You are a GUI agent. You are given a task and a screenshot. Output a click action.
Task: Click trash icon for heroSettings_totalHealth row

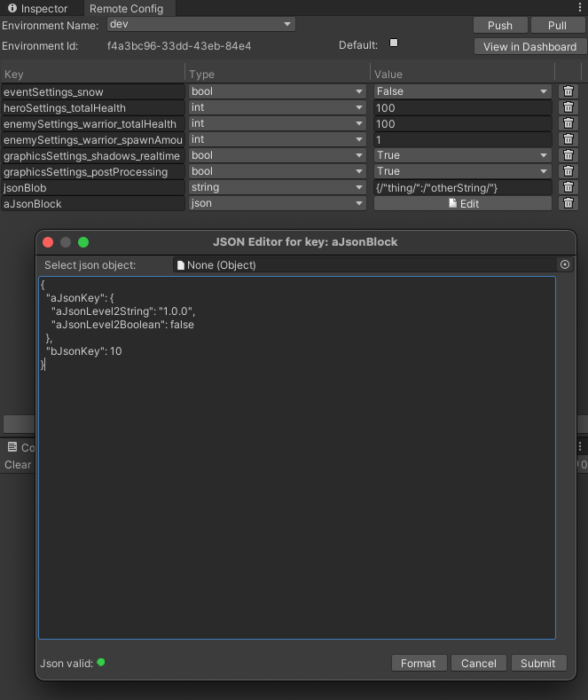pos(568,107)
